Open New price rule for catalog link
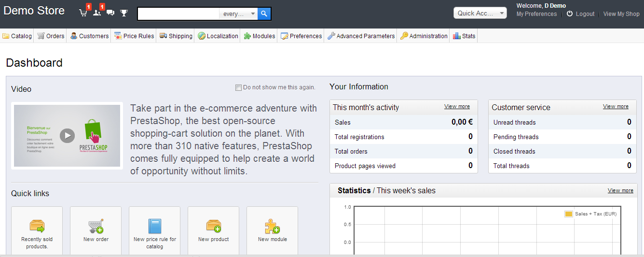 (155, 230)
